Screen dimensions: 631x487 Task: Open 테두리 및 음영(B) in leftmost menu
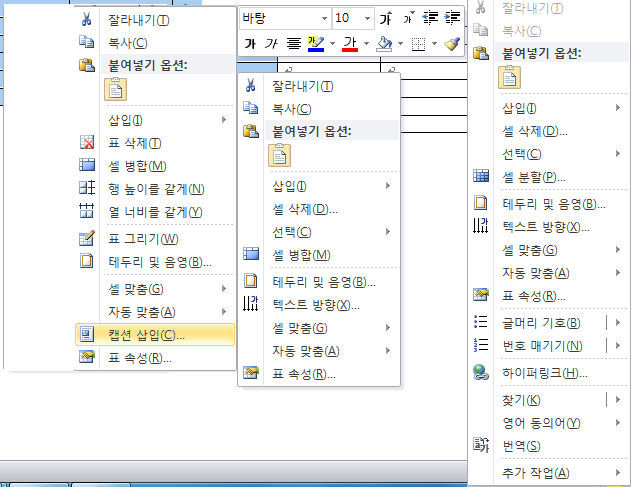click(x=155, y=262)
